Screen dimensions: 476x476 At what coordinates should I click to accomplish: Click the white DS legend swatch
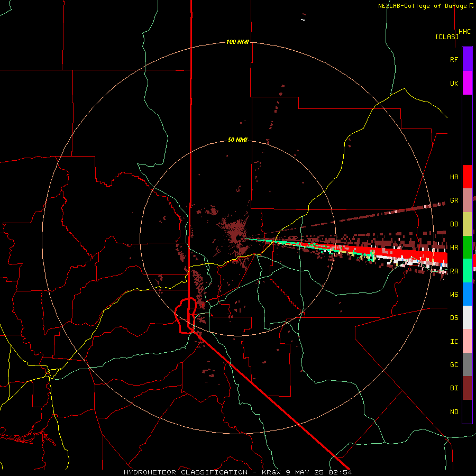(467, 317)
